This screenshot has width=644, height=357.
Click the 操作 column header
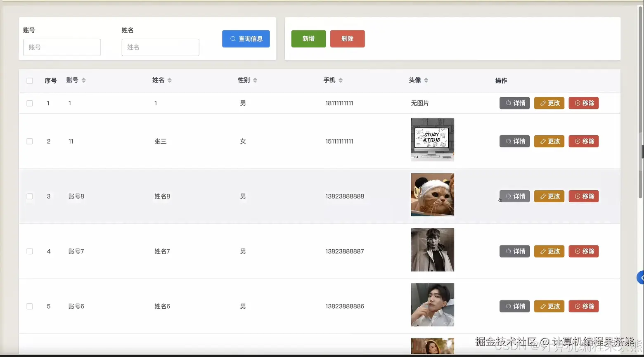(x=501, y=80)
